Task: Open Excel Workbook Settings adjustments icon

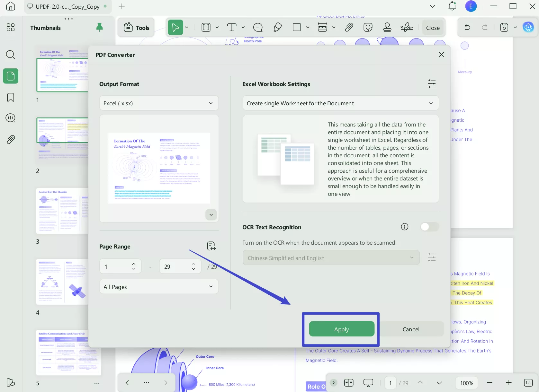Action: point(431,83)
